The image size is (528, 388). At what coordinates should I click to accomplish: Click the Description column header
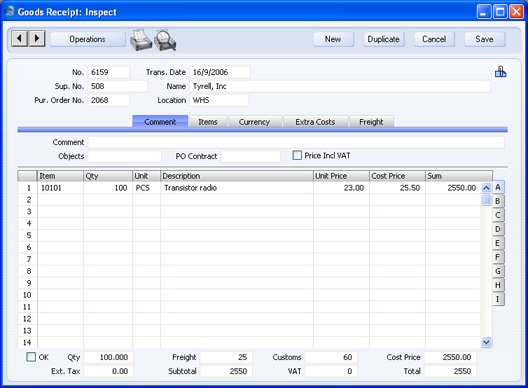(x=237, y=176)
